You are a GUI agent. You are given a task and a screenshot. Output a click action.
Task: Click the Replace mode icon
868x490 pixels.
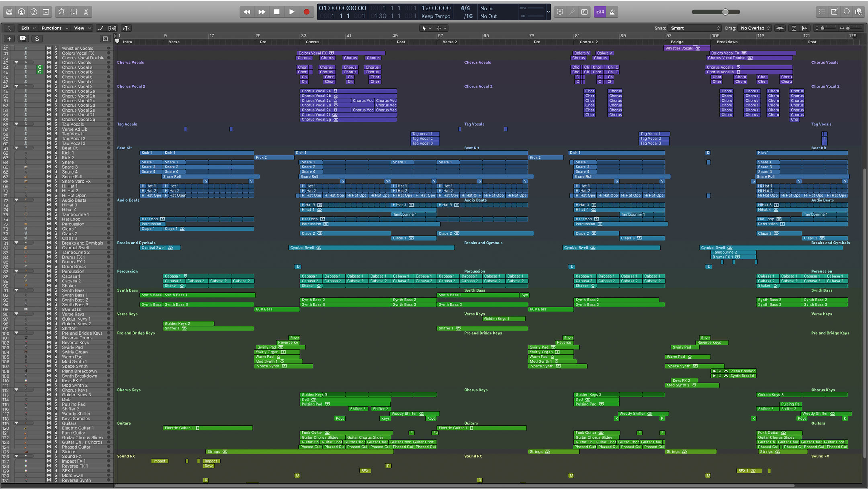coord(560,12)
